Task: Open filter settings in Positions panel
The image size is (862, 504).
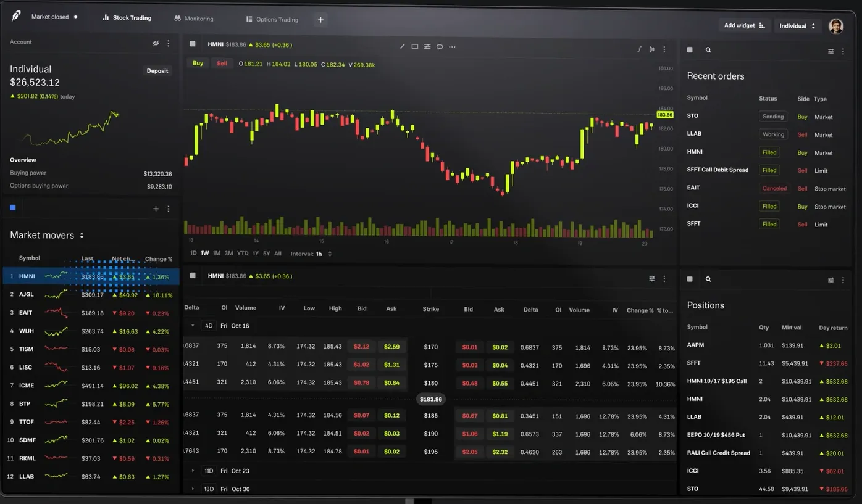Action: point(831,280)
